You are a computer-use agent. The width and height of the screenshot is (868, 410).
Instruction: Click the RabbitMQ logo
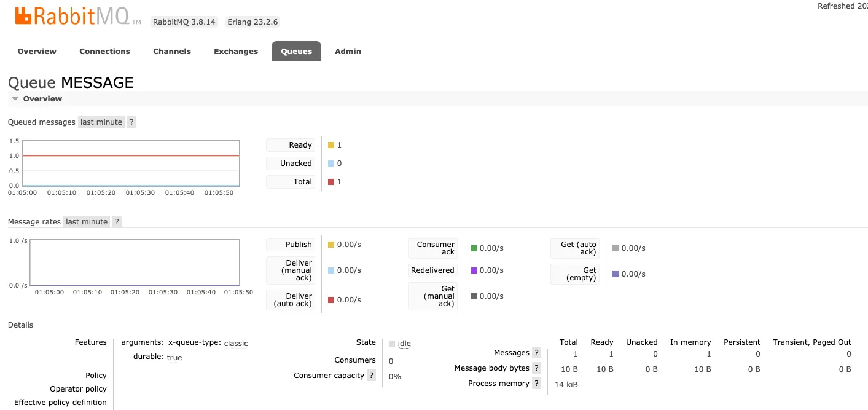click(x=77, y=17)
